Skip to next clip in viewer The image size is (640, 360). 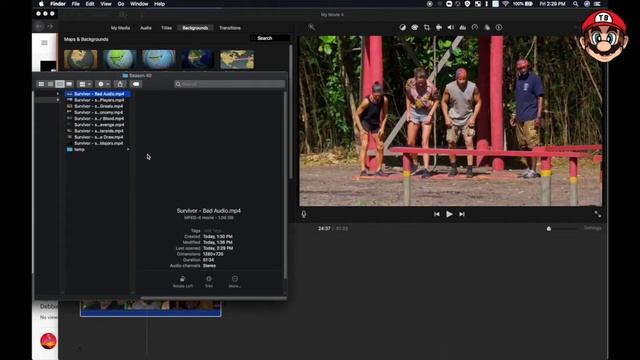462,214
